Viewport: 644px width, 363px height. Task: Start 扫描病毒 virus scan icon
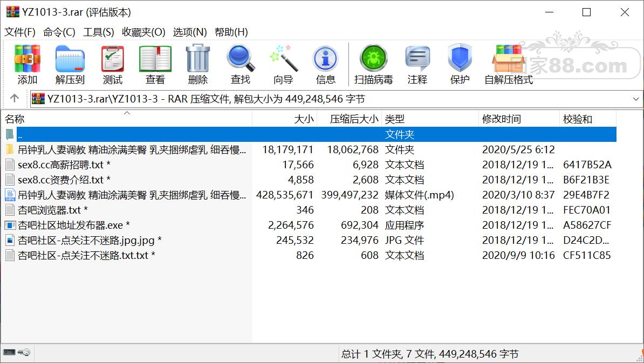pos(374,65)
